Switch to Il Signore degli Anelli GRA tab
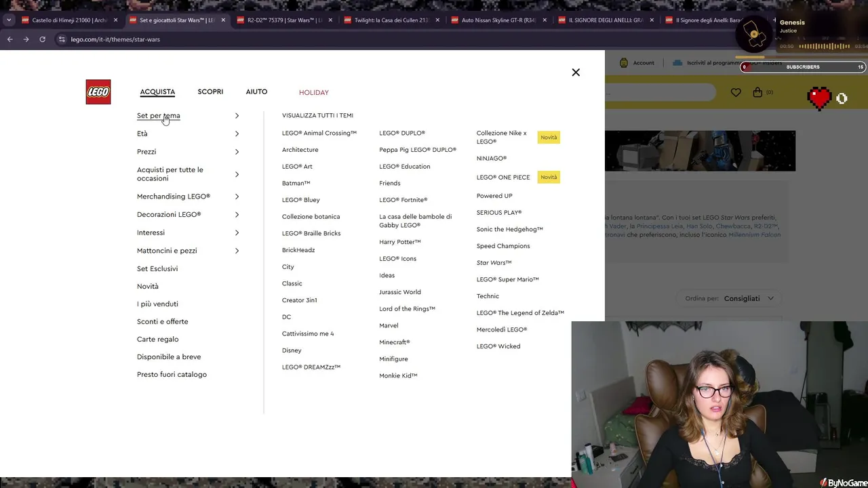Screen dimensions: 868x488 click(606, 20)
